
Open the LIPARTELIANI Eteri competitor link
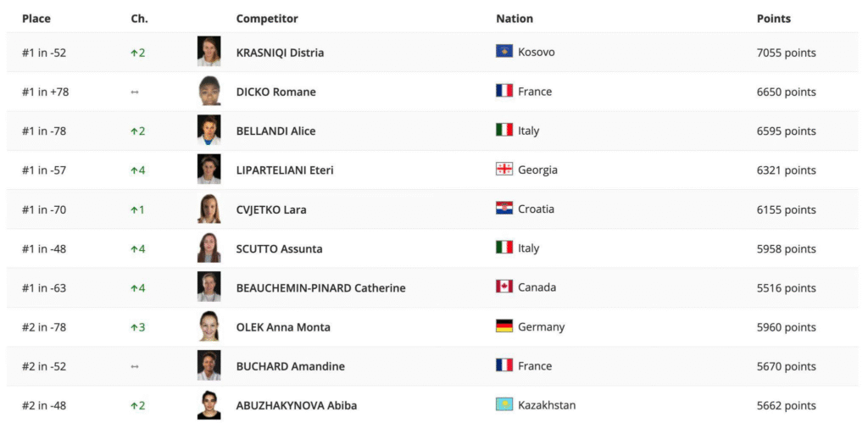tap(285, 170)
